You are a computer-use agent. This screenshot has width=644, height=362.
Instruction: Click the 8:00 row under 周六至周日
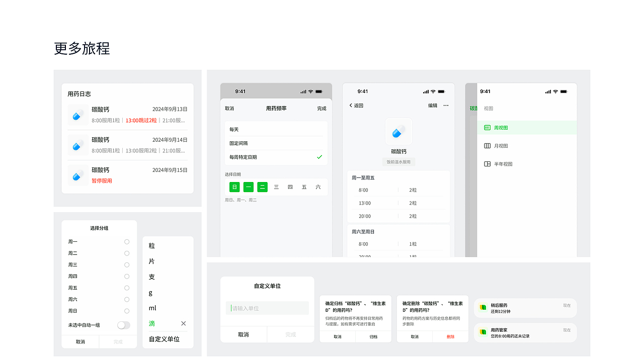point(398,244)
